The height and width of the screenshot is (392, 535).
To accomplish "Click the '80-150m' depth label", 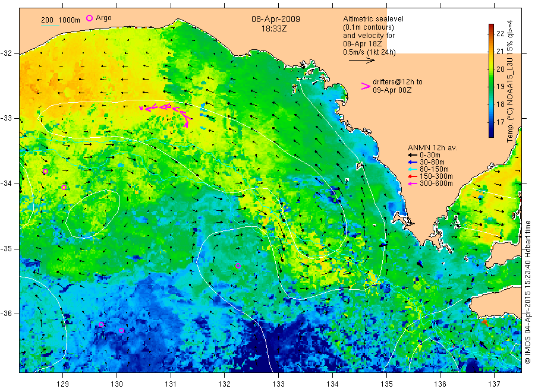I will 434,169.
